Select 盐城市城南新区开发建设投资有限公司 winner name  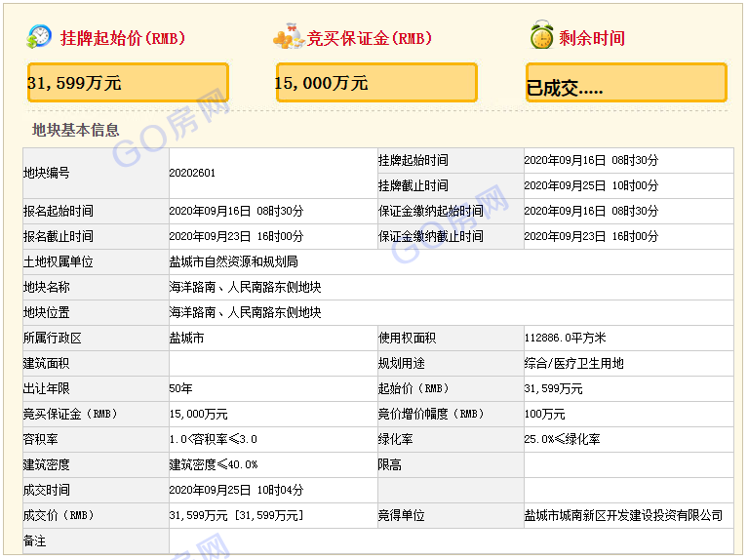(x=623, y=515)
